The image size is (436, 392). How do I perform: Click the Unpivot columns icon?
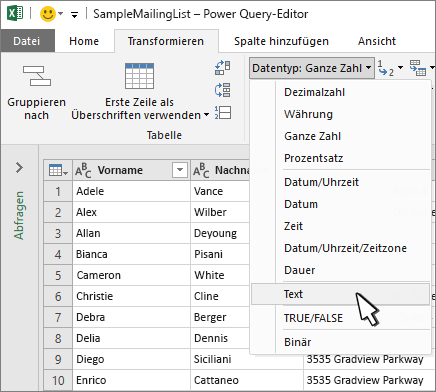tap(418, 68)
